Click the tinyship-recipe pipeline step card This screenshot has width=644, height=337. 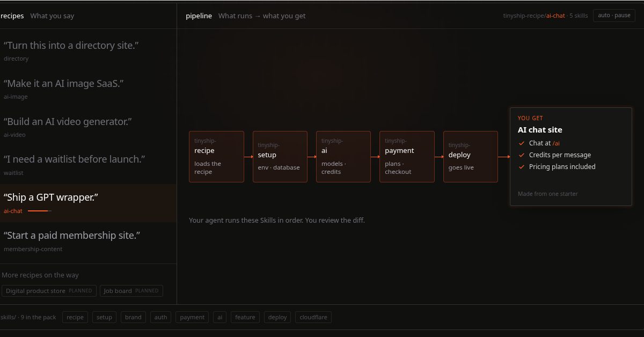click(216, 157)
